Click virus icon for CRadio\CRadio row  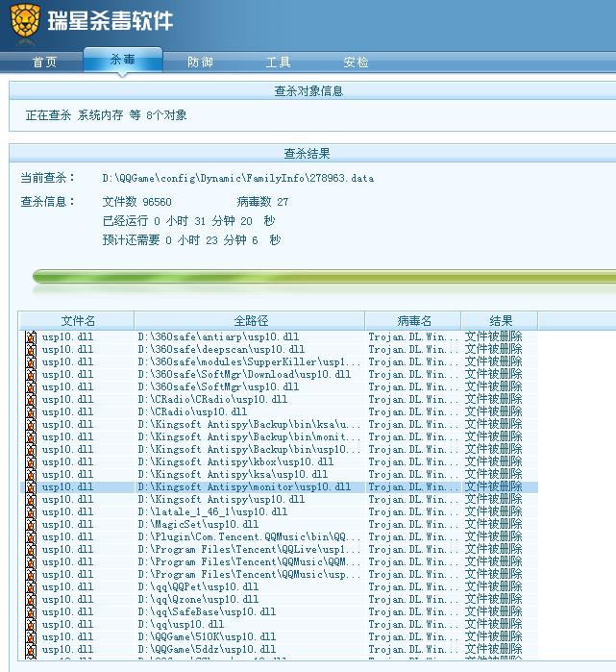31,399
